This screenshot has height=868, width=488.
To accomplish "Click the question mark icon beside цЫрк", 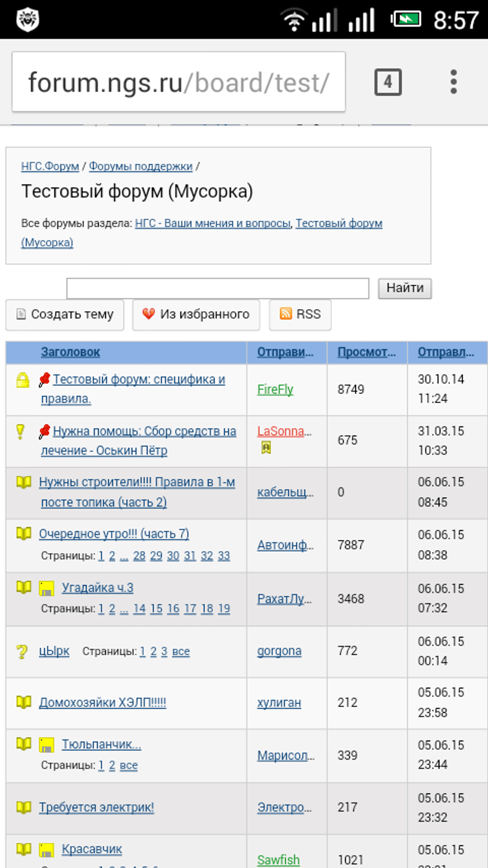I will [x=22, y=651].
